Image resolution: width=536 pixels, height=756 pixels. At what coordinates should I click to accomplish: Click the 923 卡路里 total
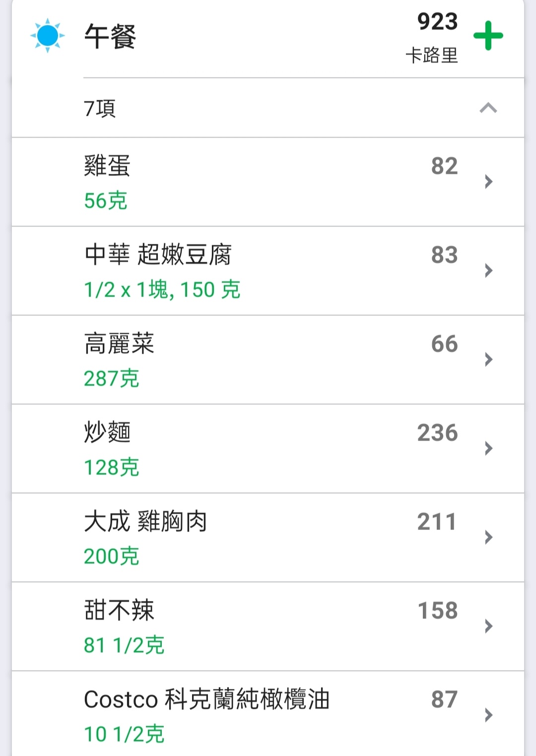(x=432, y=38)
